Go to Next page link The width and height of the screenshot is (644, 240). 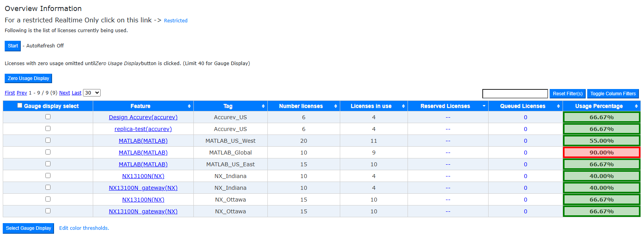(65, 93)
